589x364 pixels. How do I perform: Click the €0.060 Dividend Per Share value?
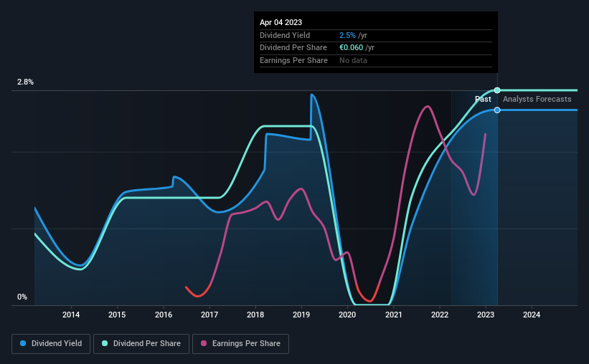[352, 48]
